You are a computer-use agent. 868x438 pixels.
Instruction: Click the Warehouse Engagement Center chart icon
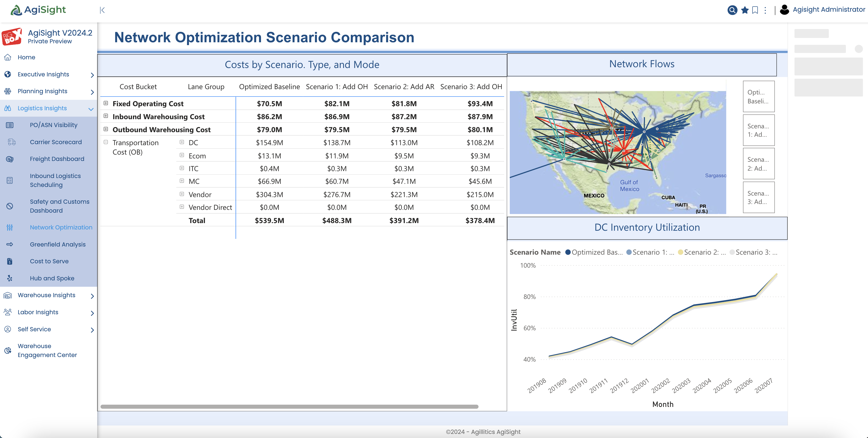pyautogui.click(x=8, y=351)
